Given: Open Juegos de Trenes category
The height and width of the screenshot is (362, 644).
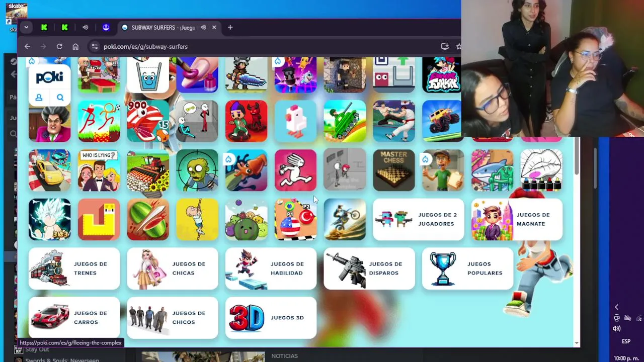Looking at the screenshot, I should click(74, 268).
